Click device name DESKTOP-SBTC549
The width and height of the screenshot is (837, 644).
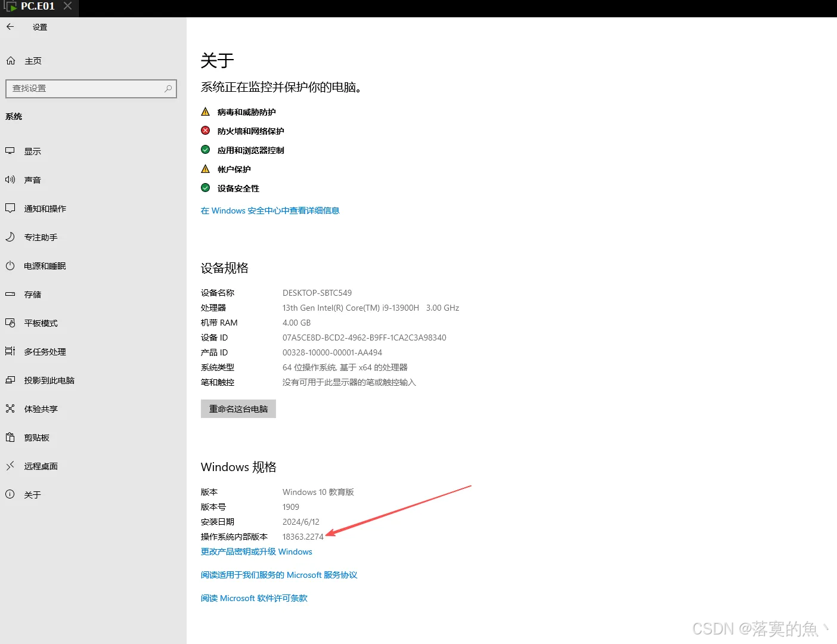coord(317,293)
